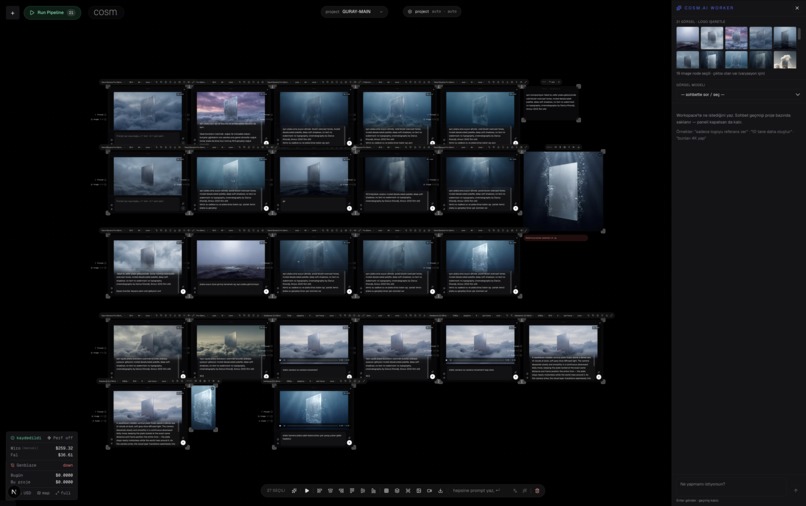The height and width of the screenshot is (506, 806).
Task: Click the play icon in bottom toolbar
Action: tap(307, 491)
